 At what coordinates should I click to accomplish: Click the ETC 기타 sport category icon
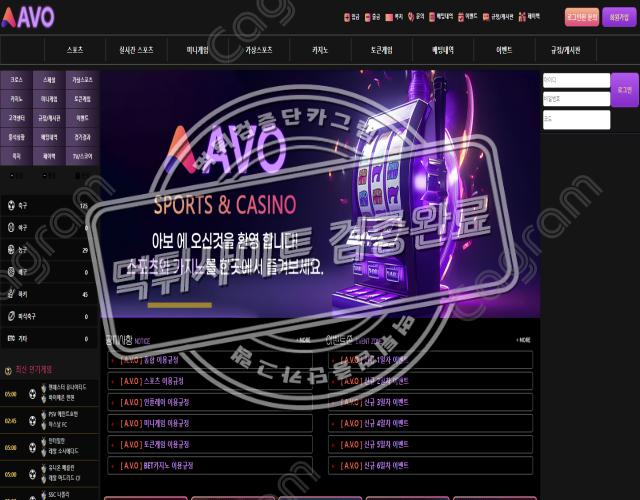click(x=10, y=339)
